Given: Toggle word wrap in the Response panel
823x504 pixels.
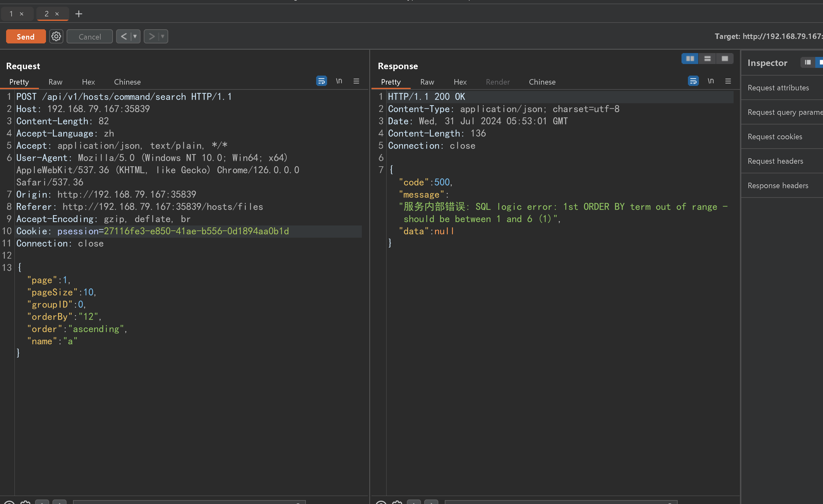Looking at the screenshot, I should point(693,81).
